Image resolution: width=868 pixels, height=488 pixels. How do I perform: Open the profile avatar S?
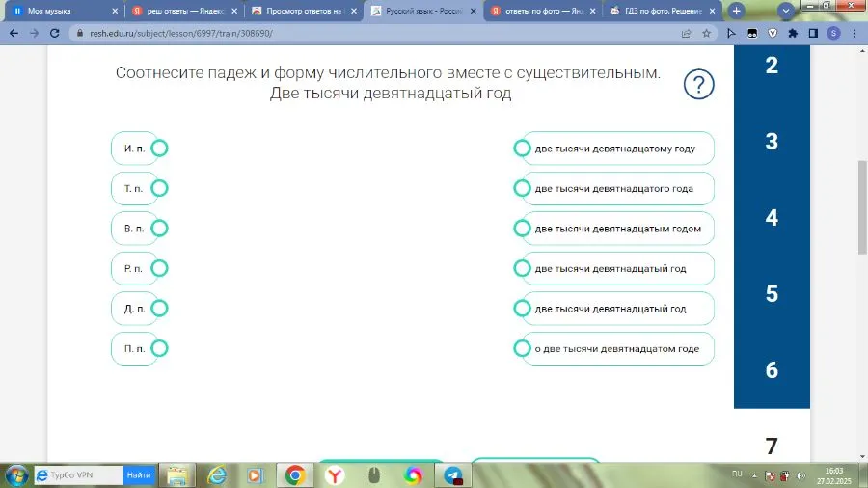833,33
